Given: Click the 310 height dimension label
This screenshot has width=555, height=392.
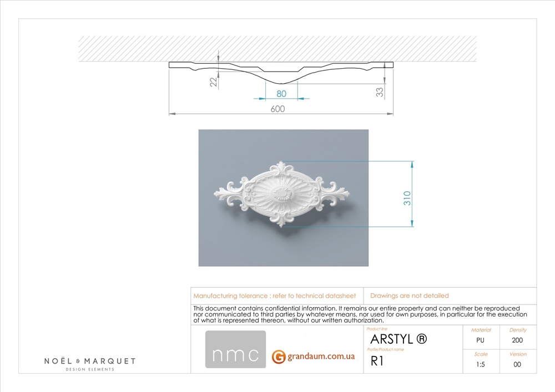Looking at the screenshot, I should [407, 198].
